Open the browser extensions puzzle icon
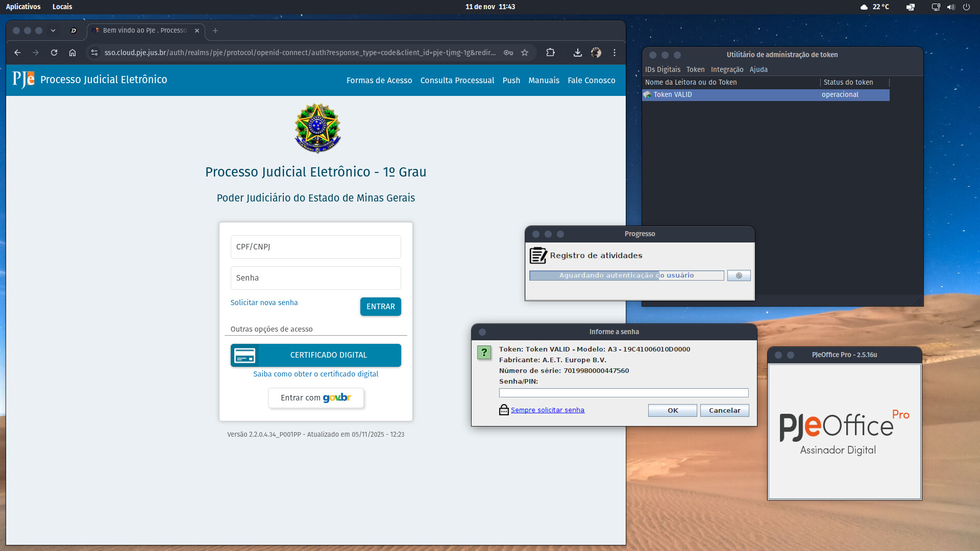 point(550,53)
